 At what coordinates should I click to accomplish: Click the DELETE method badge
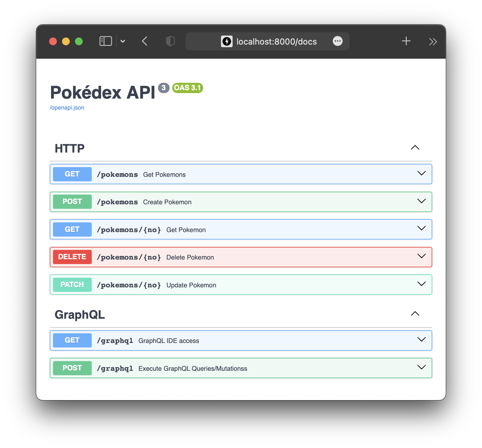72,257
